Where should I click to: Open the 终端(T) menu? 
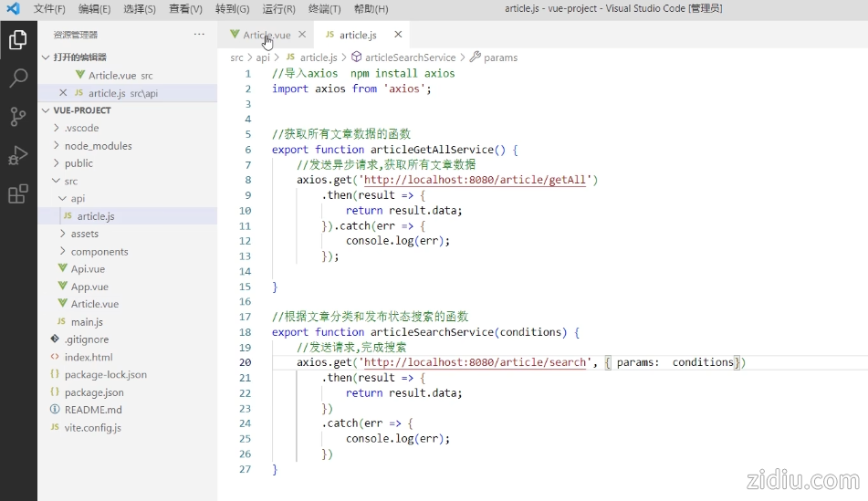(x=324, y=9)
